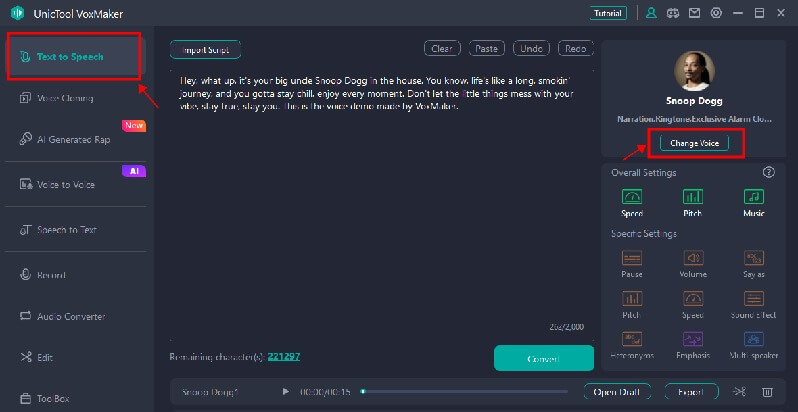The height and width of the screenshot is (412, 798).
Task: Open the mail message icon
Action: point(694,13)
